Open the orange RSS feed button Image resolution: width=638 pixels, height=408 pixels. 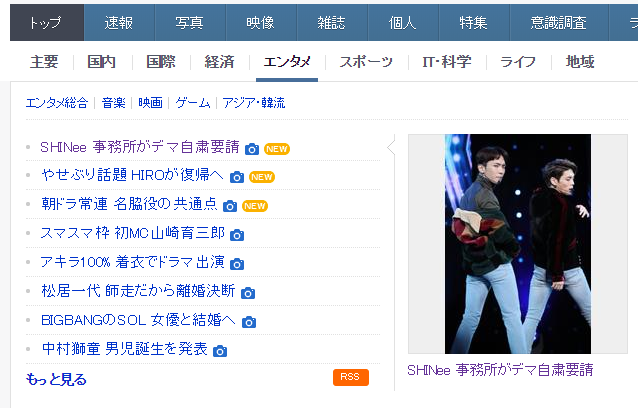[x=351, y=377]
